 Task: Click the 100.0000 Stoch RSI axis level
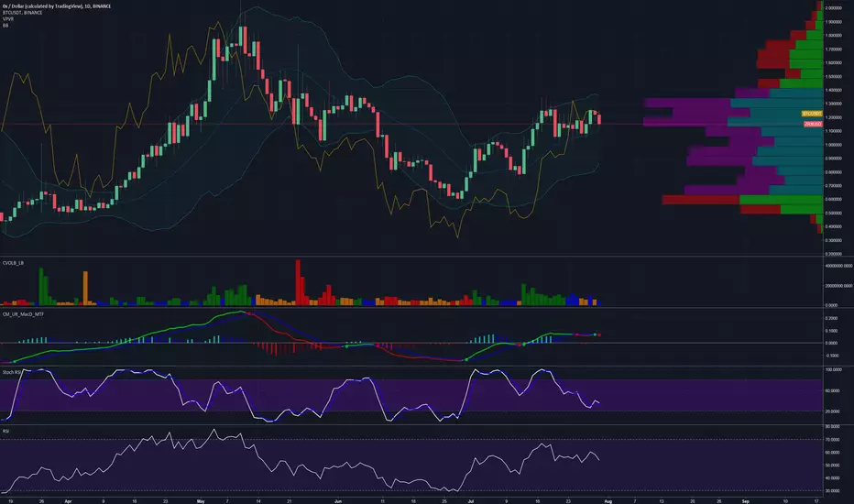click(x=834, y=370)
